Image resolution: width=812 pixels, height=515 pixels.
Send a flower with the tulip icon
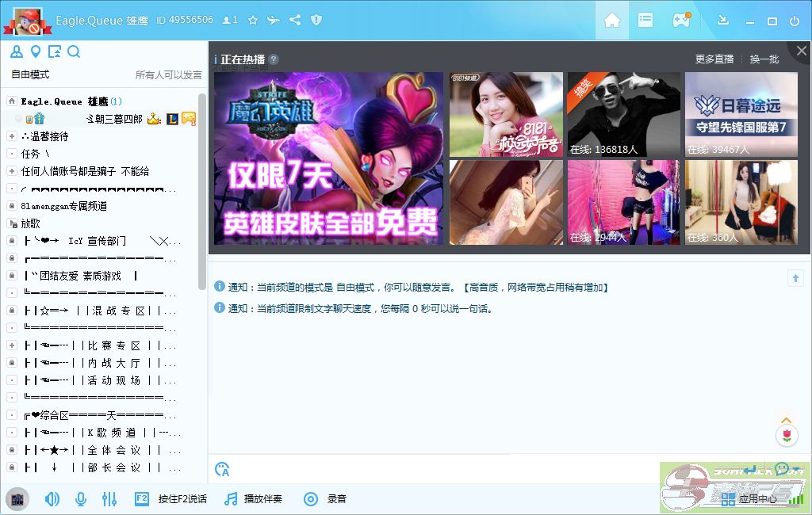pos(787,436)
